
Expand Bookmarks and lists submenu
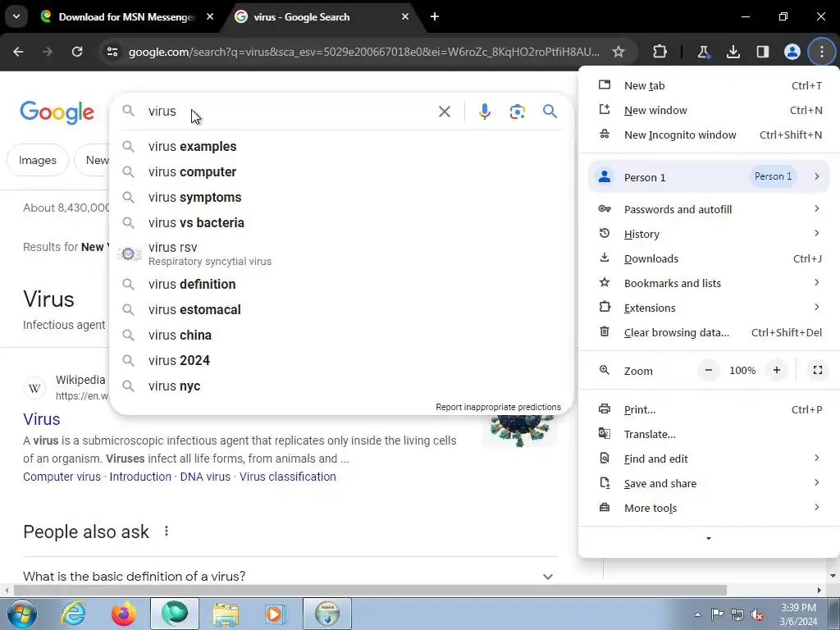[709, 283]
